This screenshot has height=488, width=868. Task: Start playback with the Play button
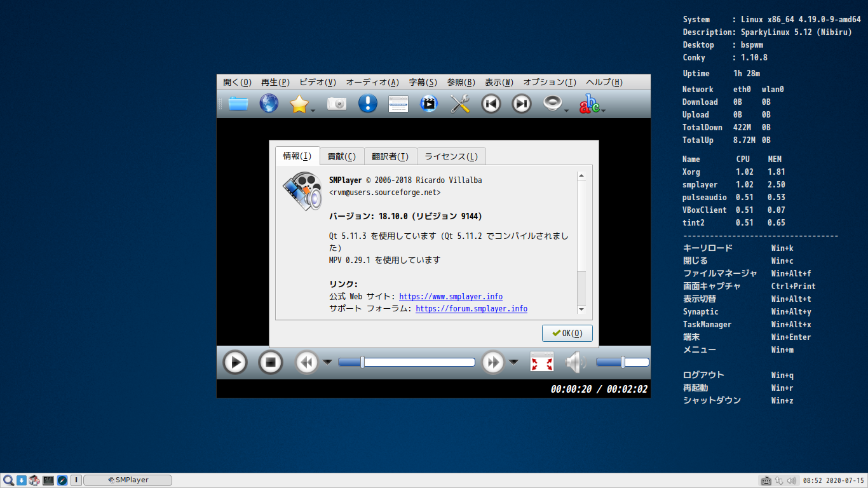[x=234, y=363]
